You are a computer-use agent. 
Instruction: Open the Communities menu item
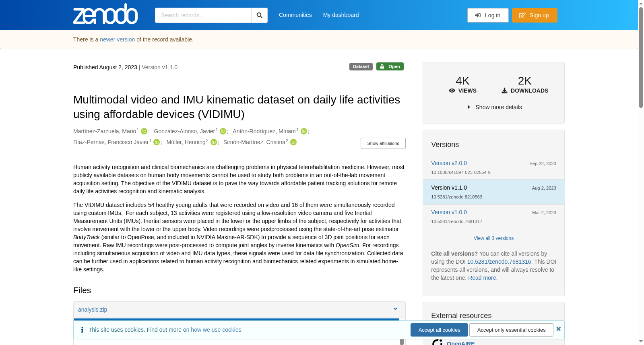(x=295, y=15)
